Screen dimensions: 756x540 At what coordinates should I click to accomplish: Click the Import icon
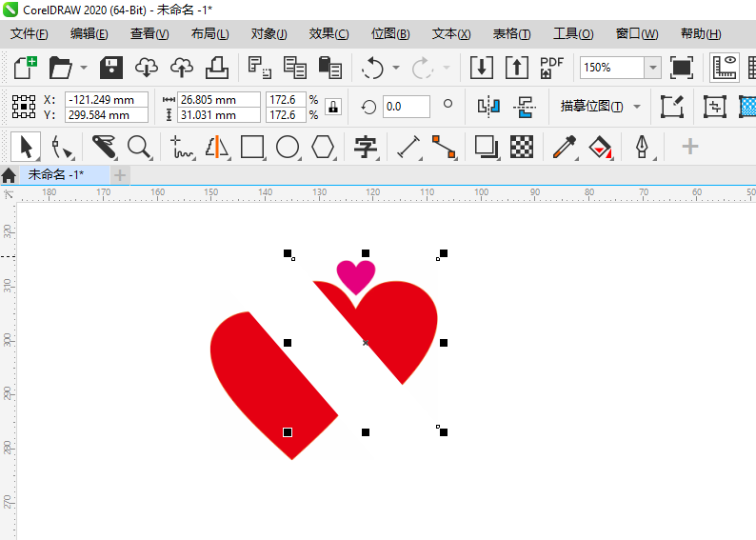point(482,68)
